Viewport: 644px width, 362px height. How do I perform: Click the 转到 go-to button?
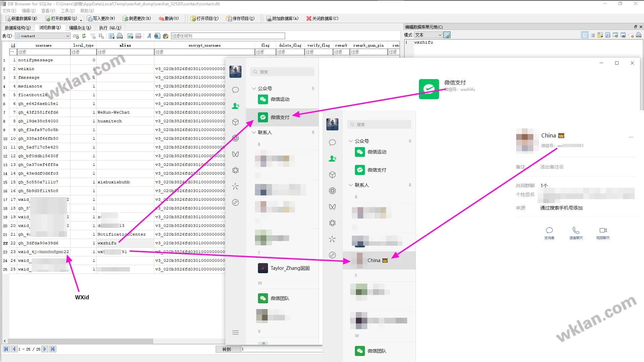pyautogui.click(x=227, y=349)
